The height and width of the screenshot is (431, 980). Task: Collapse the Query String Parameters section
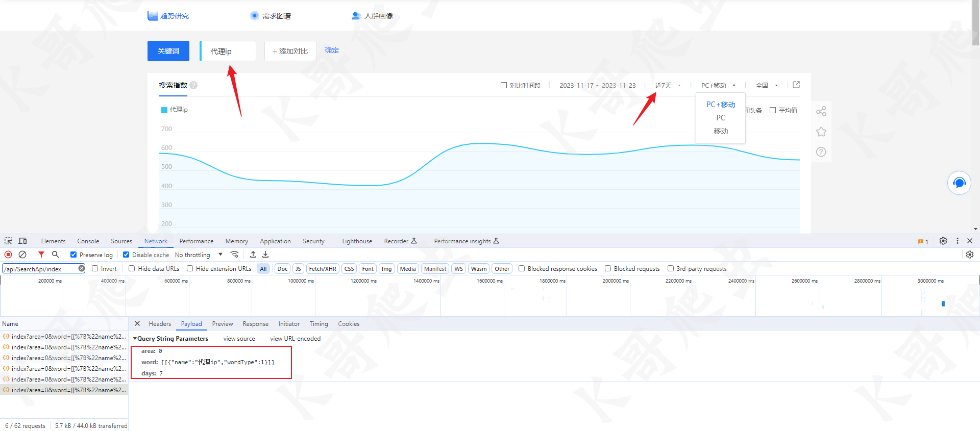pos(135,339)
